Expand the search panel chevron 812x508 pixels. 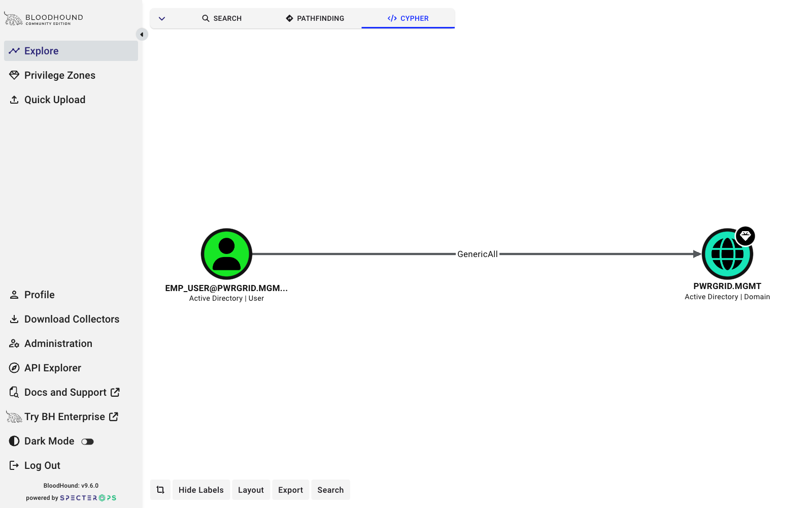pos(162,18)
